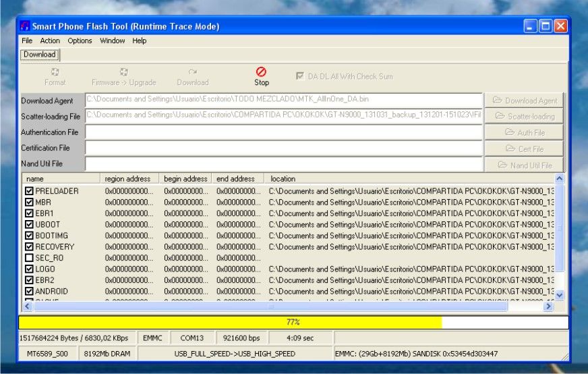Viewport: 588px width, 374px height.
Task: Uncheck the BOOTIMG partition checkbox
Action: coord(29,236)
